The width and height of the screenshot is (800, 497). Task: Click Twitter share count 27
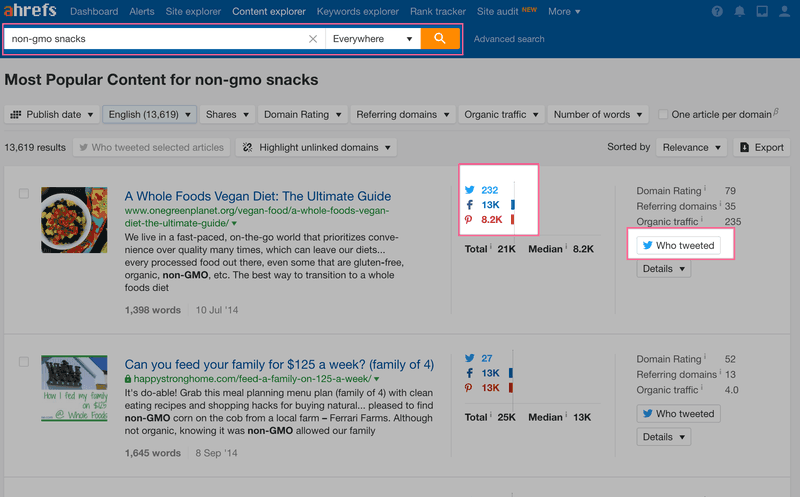click(x=487, y=358)
